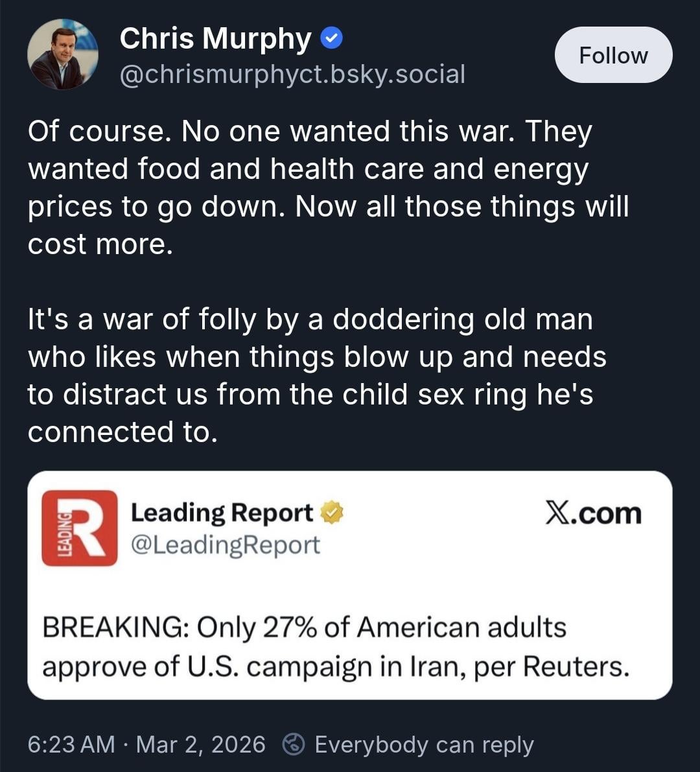700x772 pixels.
Task: Open the @LeadingReport handle
Action: point(226,545)
